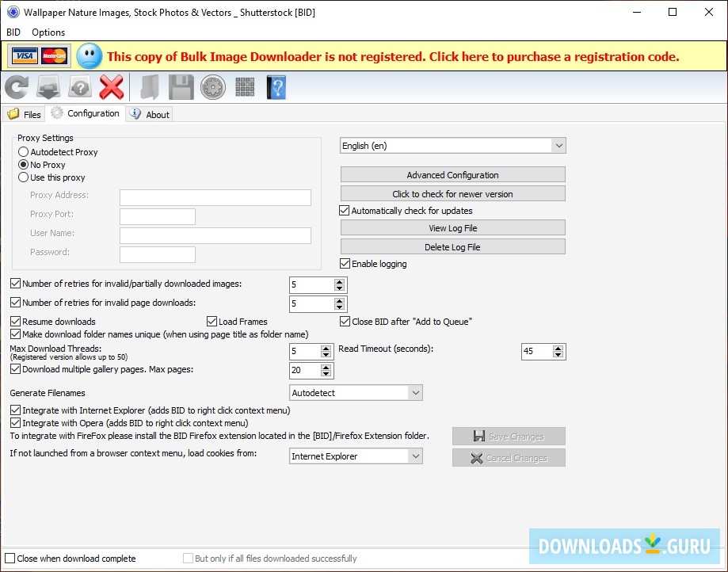Viewport: 728px width, 572px height.
Task: Toggle Close BID after Add to Queue checkbox
Action: pos(345,322)
